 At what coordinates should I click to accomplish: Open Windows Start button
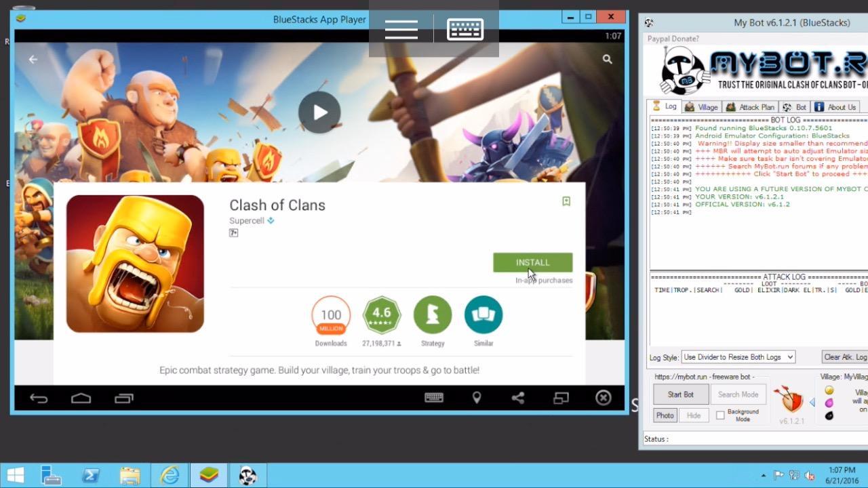tap(16, 476)
